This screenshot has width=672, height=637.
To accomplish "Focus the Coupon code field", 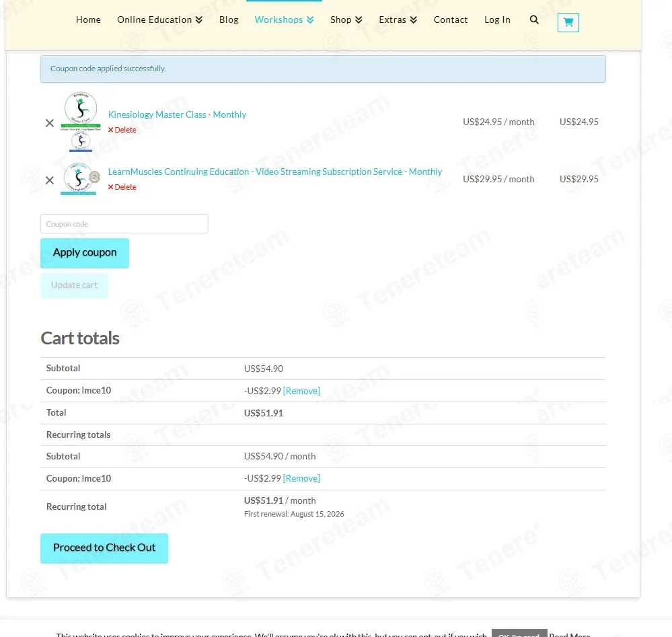I will point(124,224).
